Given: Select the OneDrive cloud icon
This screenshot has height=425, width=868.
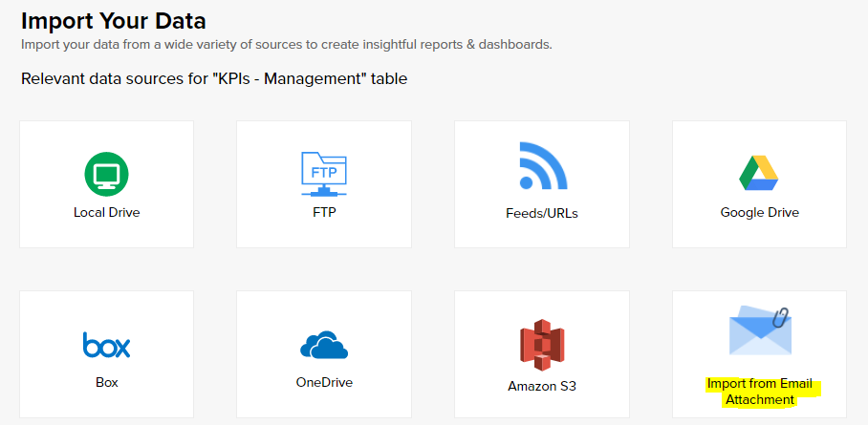Looking at the screenshot, I should click(x=324, y=344).
